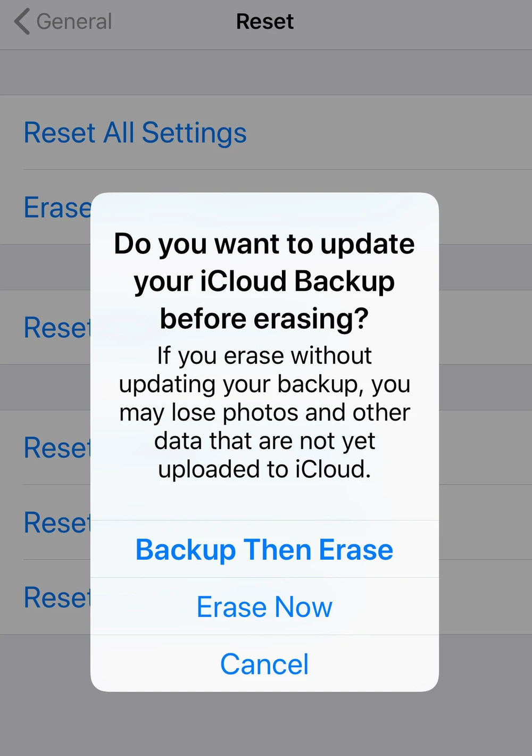
Task: Tap the lone Reset row below Erase
Action: [x=57, y=327]
